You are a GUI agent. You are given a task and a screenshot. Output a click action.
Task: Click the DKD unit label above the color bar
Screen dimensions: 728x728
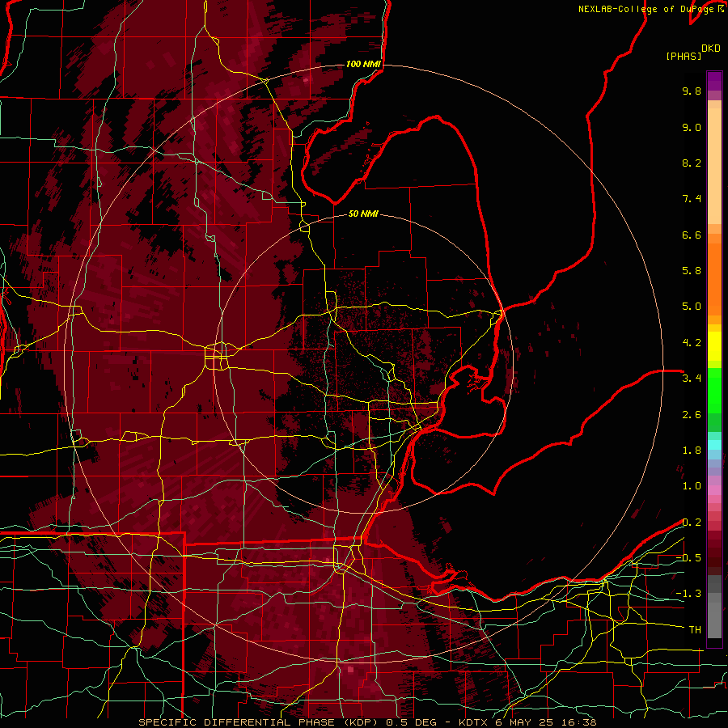tap(710, 49)
